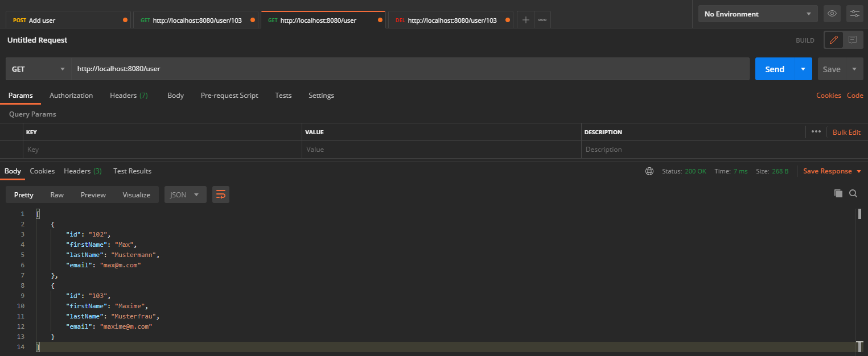868x356 pixels.
Task: Open the Settings tab
Action: [x=321, y=96]
